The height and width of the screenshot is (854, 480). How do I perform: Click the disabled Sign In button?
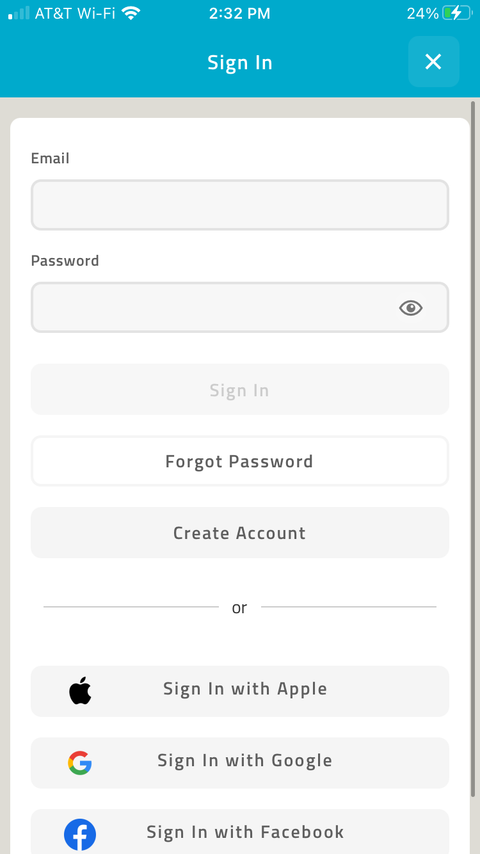pos(240,389)
